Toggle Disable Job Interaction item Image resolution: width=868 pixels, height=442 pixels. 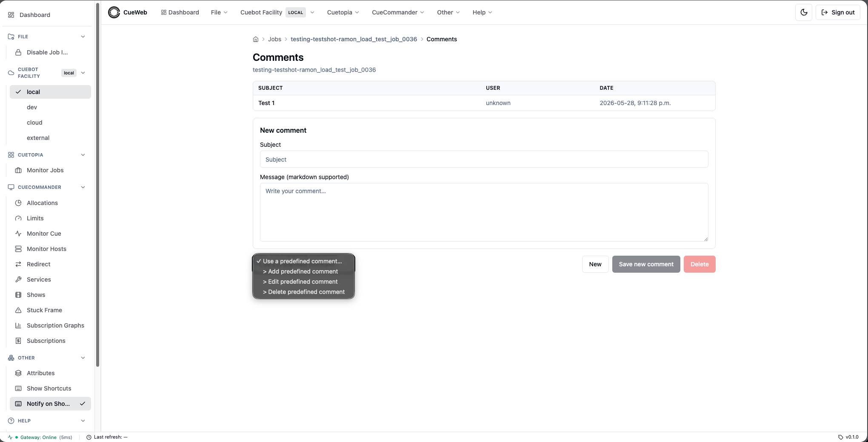50,52
